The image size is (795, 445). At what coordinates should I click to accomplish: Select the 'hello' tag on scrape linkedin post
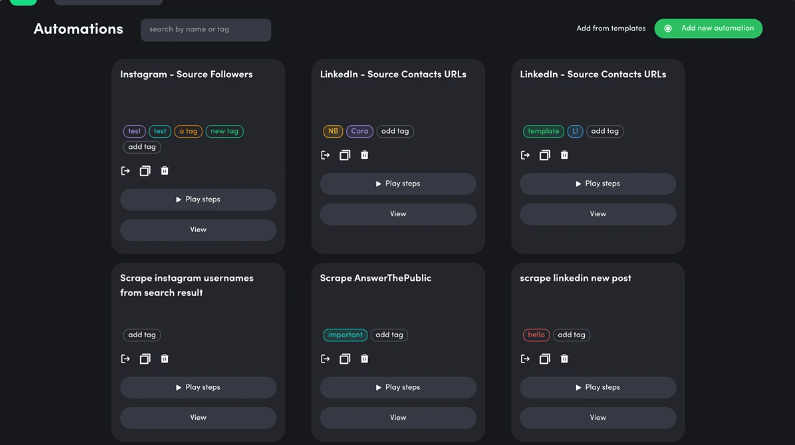coord(537,335)
